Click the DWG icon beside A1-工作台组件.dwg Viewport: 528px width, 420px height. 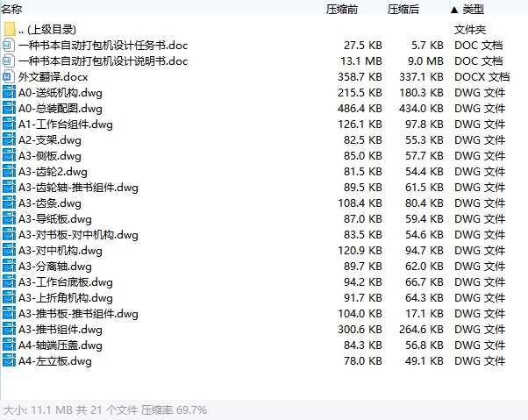pyautogui.click(x=9, y=125)
